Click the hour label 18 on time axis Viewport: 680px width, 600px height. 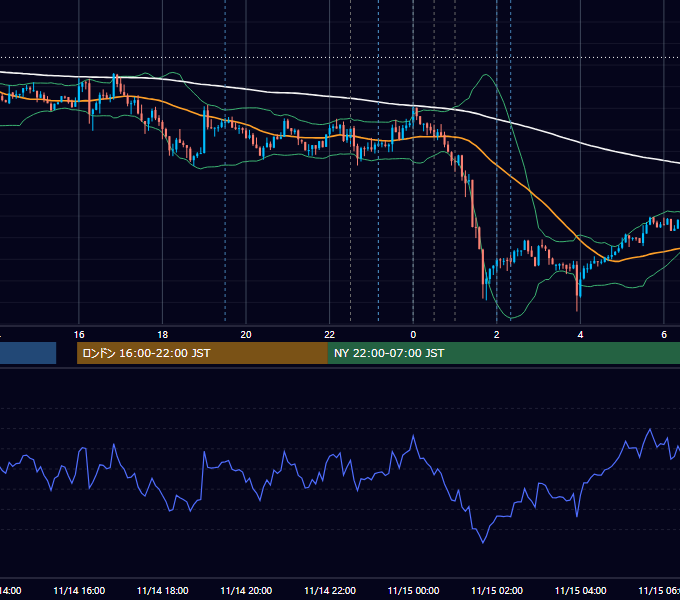[x=162, y=335]
